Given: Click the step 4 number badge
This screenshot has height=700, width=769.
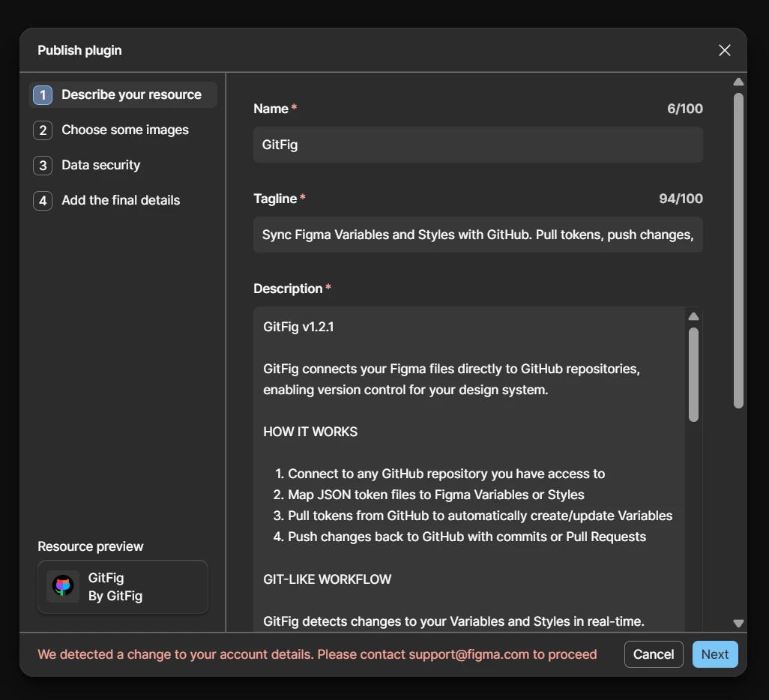Looking at the screenshot, I should 43,201.
